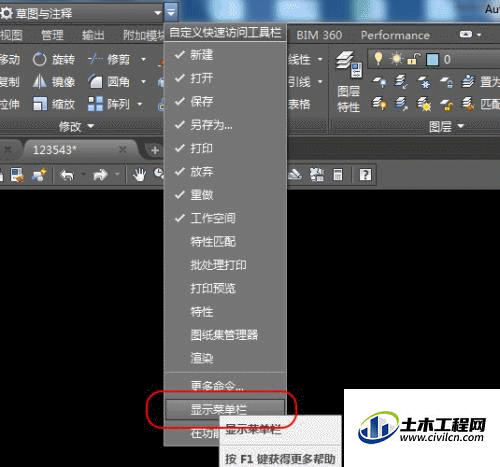Click Turn All Layers On icon
This screenshot has width=500, height=467.
click(379, 104)
